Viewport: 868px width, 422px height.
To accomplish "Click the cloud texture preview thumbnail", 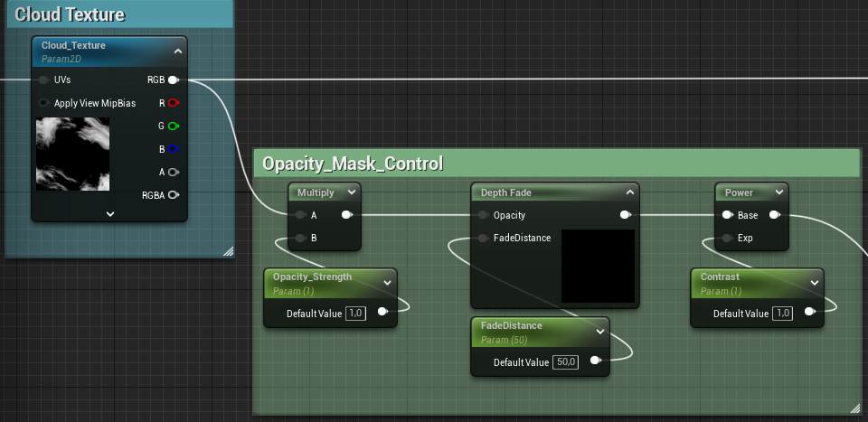I will (72, 154).
